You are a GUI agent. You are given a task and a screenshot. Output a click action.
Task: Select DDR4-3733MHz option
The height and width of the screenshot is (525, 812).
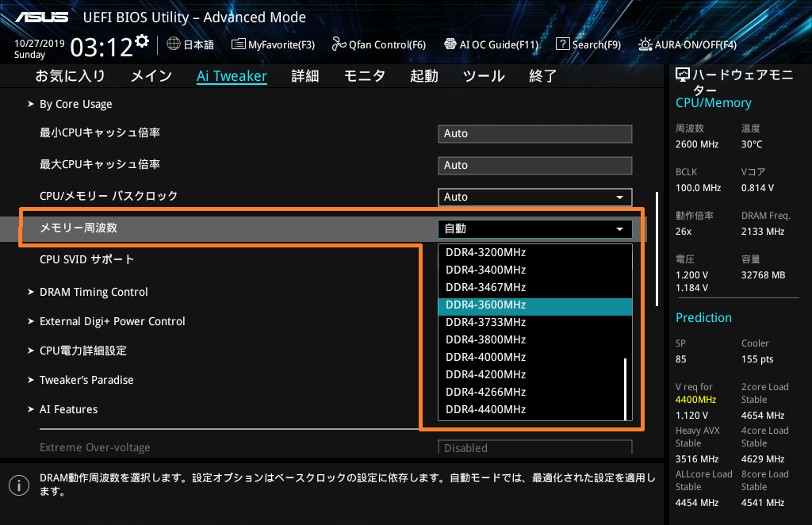(x=535, y=323)
